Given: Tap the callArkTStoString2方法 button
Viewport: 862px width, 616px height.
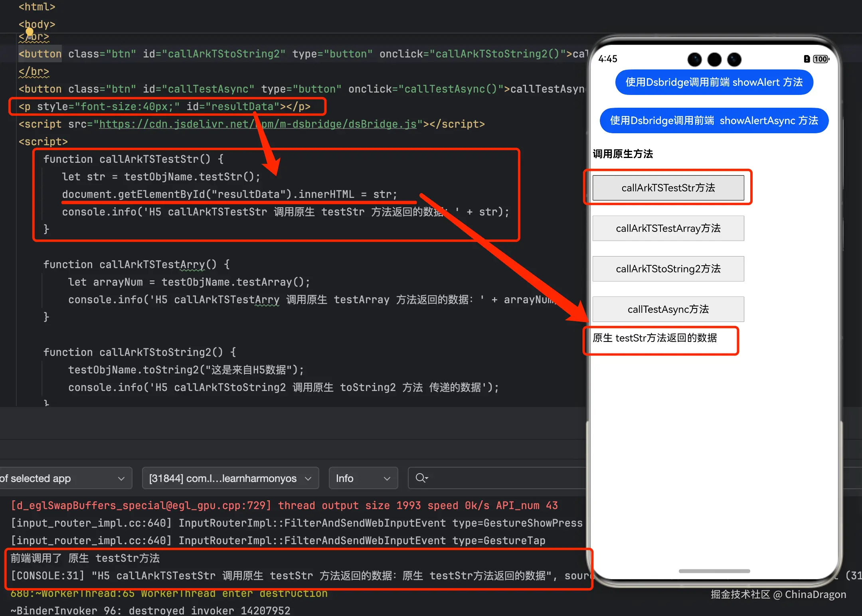Looking at the screenshot, I should click(x=668, y=269).
